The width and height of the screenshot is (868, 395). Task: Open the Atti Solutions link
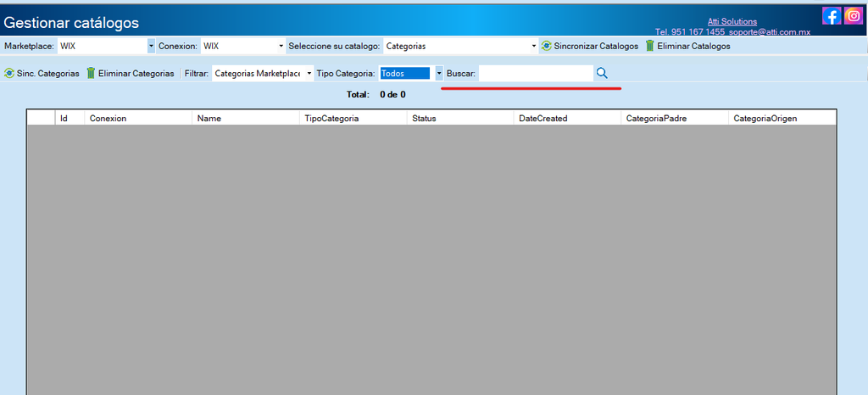pyautogui.click(x=732, y=21)
